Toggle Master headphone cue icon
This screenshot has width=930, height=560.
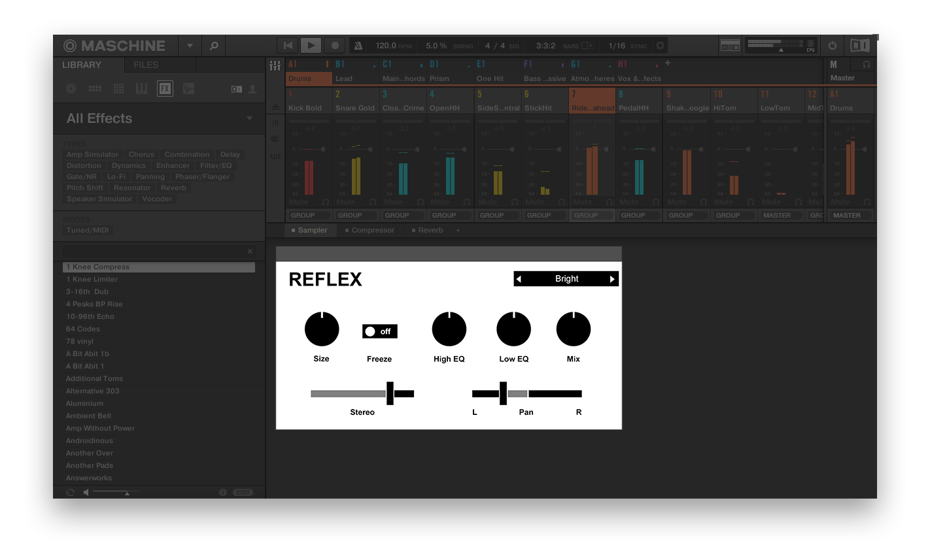pos(867,65)
